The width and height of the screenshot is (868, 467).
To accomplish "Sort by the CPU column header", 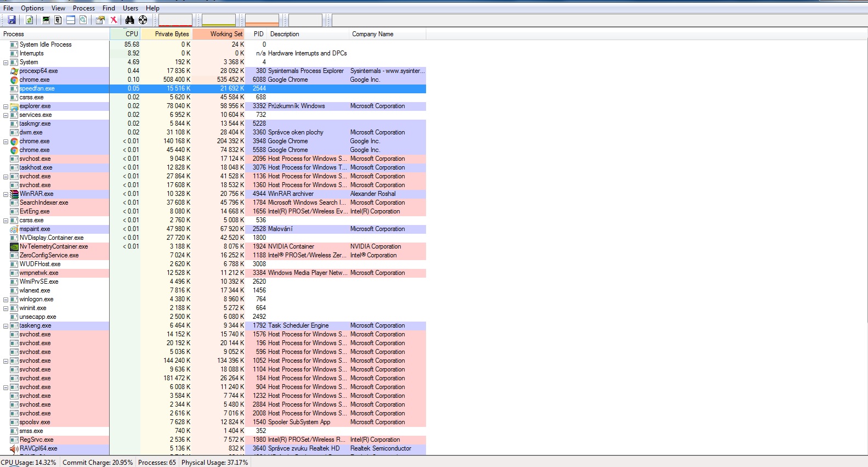I will point(125,34).
